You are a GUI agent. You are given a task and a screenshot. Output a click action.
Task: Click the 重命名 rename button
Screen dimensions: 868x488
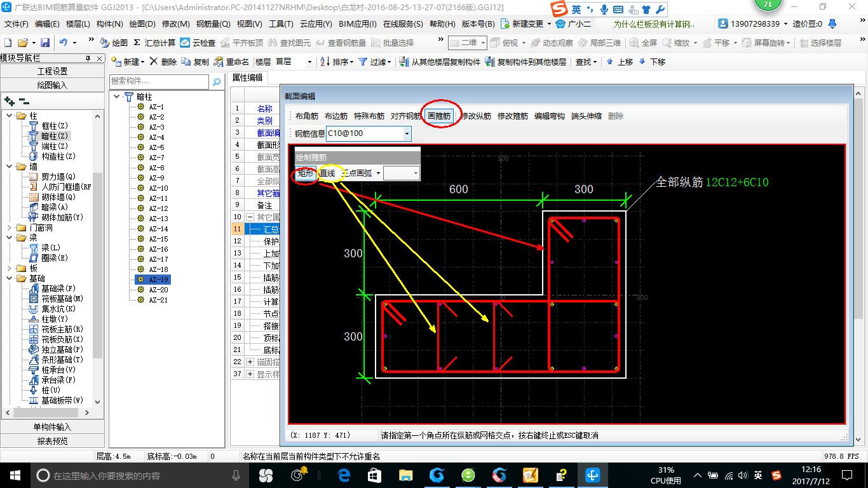click(x=232, y=62)
